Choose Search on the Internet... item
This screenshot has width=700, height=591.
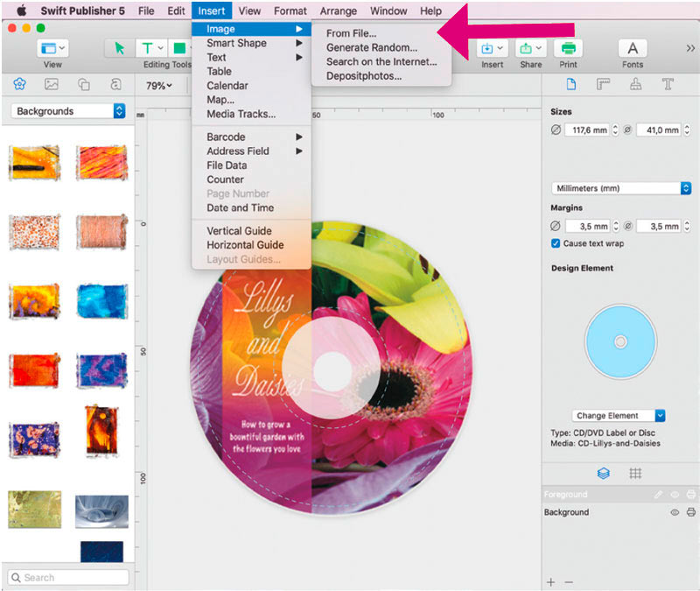tap(381, 61)
